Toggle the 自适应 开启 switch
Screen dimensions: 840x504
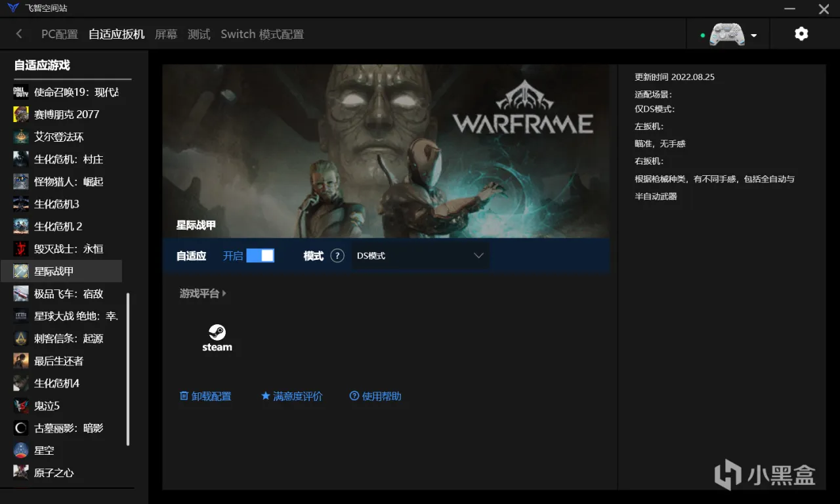260,256
